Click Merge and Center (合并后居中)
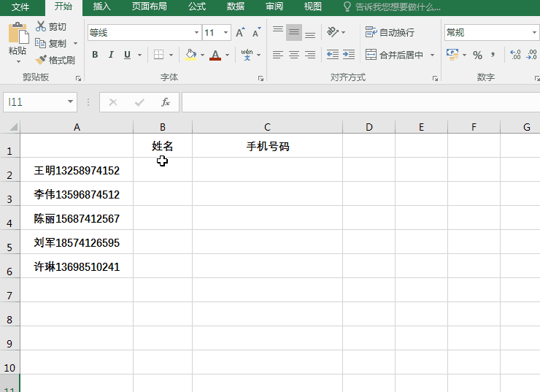This screenshot has width=540, height=392. [394, 55]
